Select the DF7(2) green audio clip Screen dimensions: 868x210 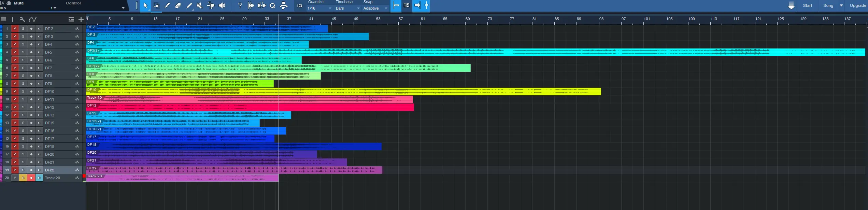coord(278,68)
